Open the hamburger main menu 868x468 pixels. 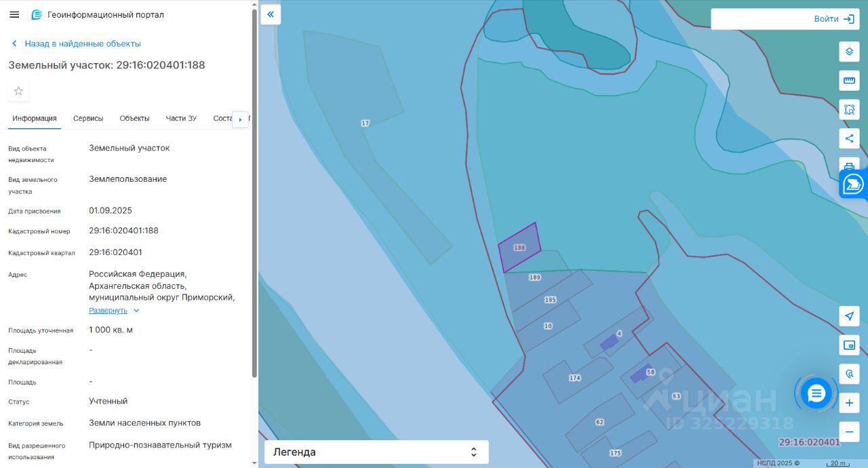[14, 14]
